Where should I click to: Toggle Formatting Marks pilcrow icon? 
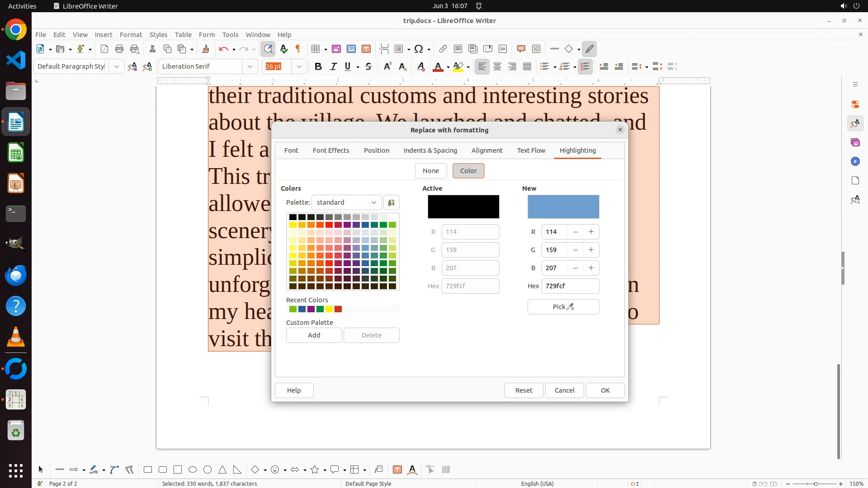(x=298, y=49)
